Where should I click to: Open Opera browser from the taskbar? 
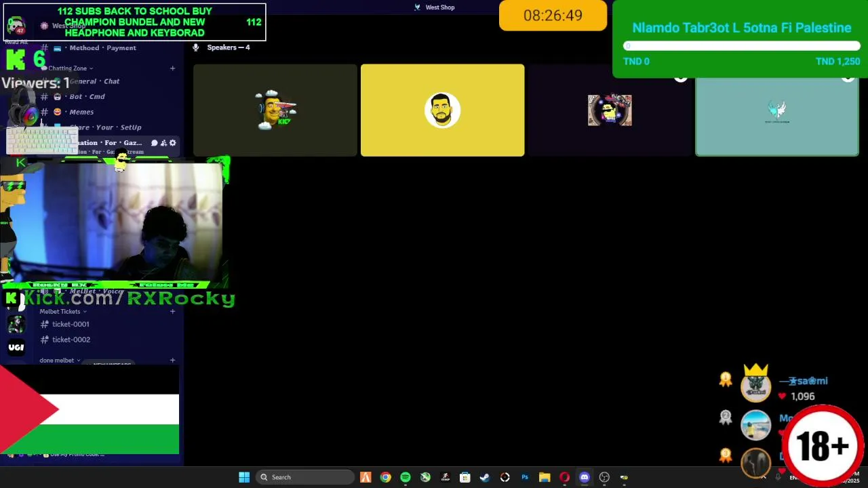pos(564,477)
